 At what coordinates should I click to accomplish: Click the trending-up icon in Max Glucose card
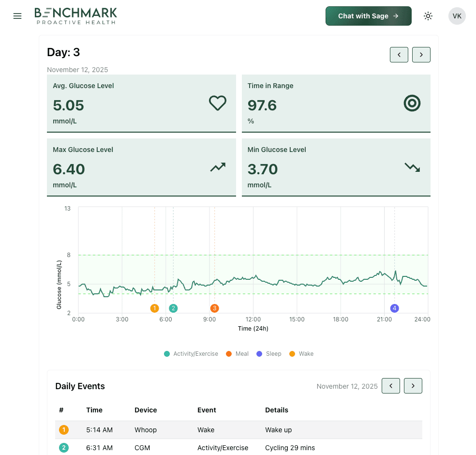click(x=218, y=167)
